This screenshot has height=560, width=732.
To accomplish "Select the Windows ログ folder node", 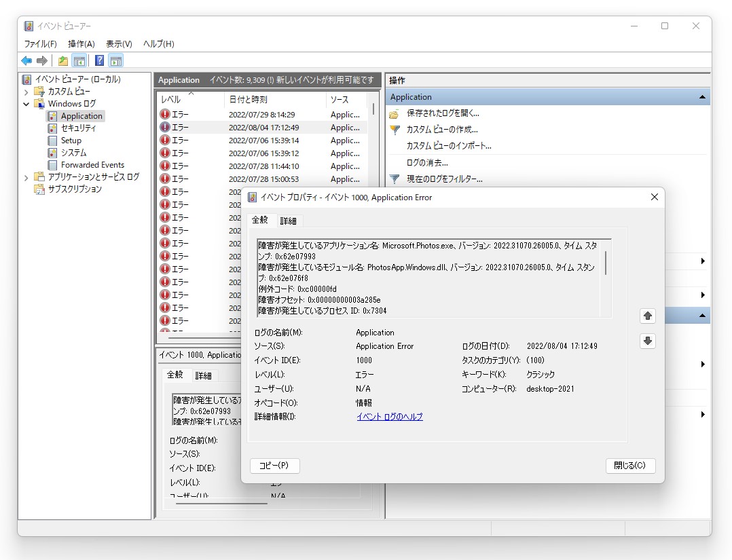I will coord(72,104).
